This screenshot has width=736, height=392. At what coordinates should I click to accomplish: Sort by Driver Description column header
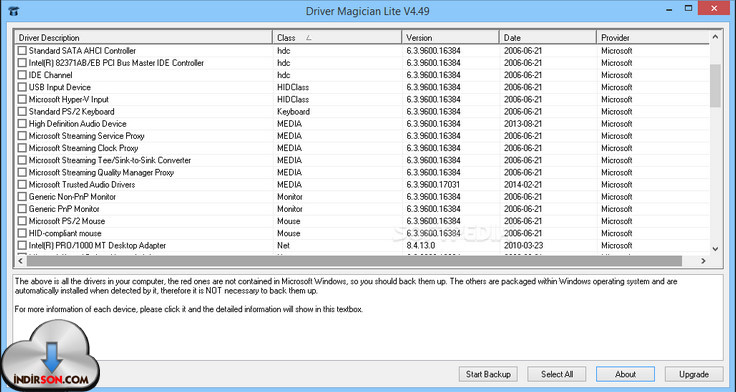pos(144,38)
